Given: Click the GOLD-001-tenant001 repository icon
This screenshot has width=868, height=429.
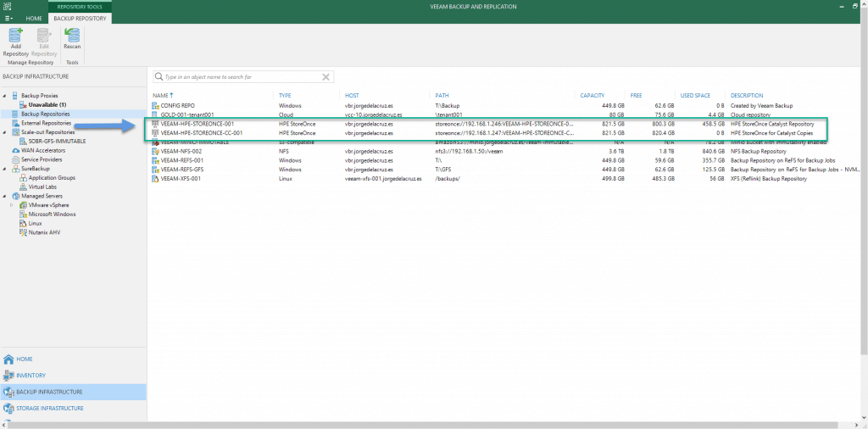Looking at the screenshot, I should tap(156, 114).
